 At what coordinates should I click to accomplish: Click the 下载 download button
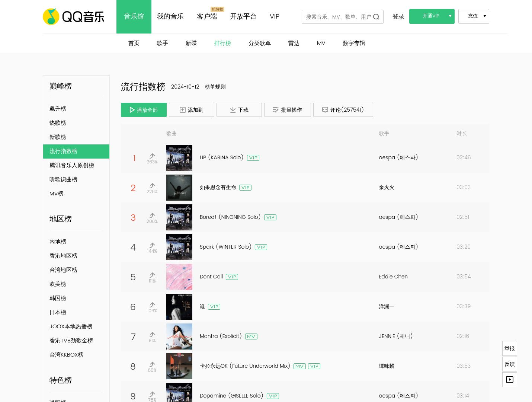coord(239,110)
